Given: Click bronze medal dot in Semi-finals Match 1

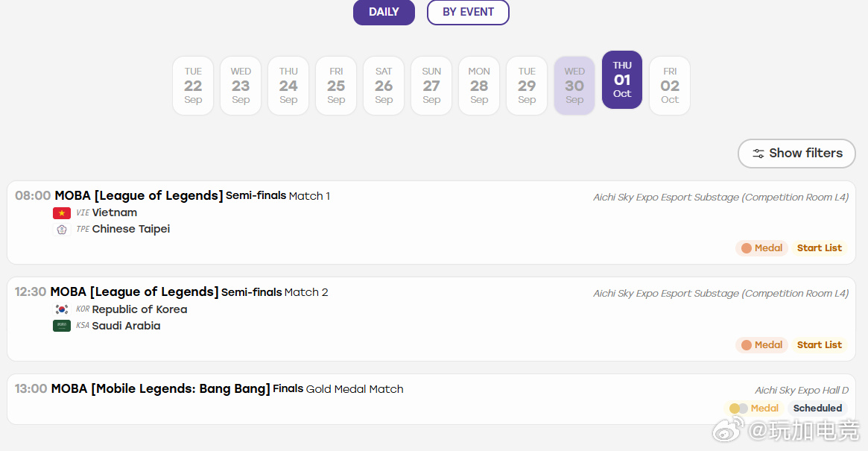Looking at the screenshot, I should pyautogui.click(x=747, y=248).
